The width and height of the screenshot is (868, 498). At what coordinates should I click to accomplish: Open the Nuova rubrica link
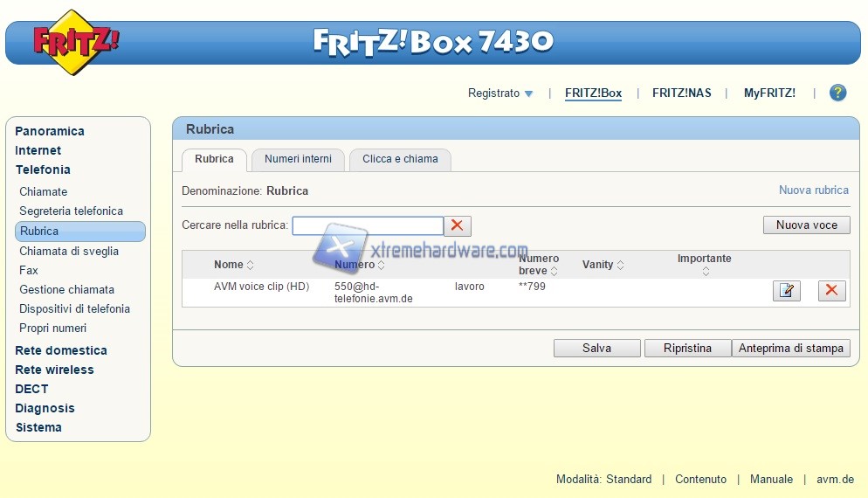click(813, 190)
